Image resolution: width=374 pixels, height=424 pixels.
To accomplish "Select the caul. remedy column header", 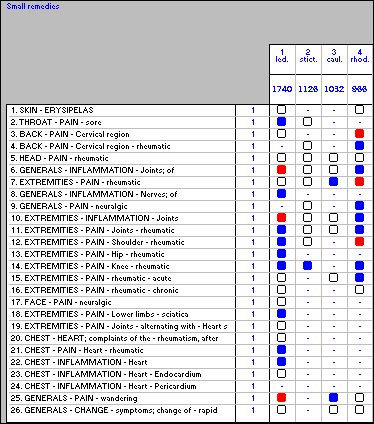I will (x=334, y=56).
